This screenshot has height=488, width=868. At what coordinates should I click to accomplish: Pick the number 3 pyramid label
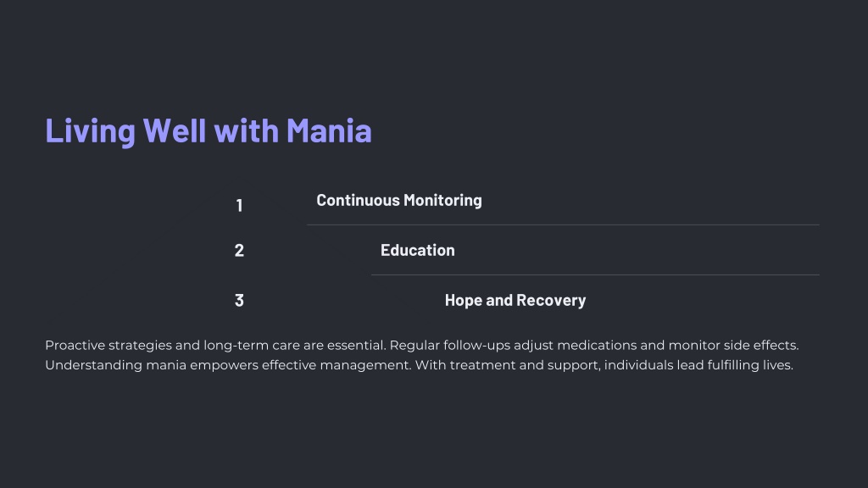239,301
